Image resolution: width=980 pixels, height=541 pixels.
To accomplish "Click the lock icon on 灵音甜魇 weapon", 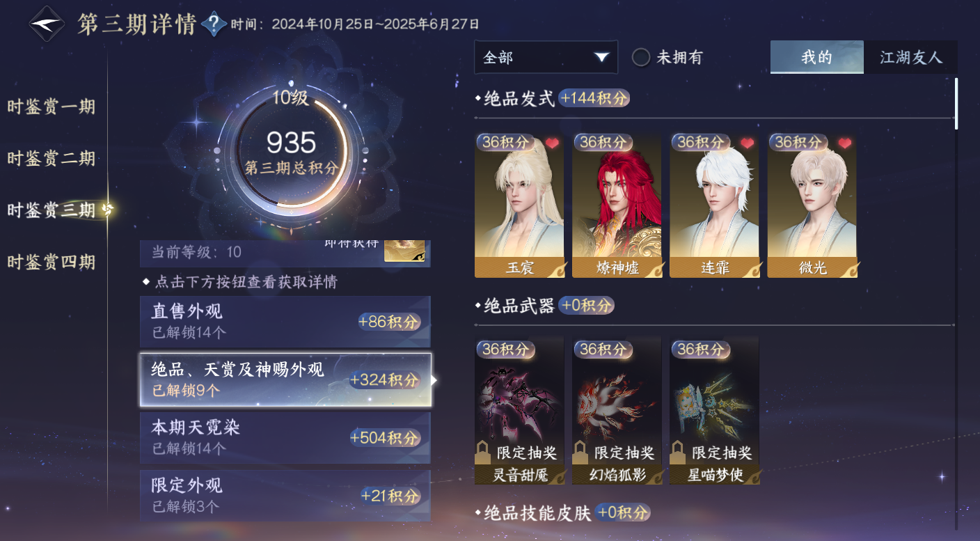I will point(482,453).
